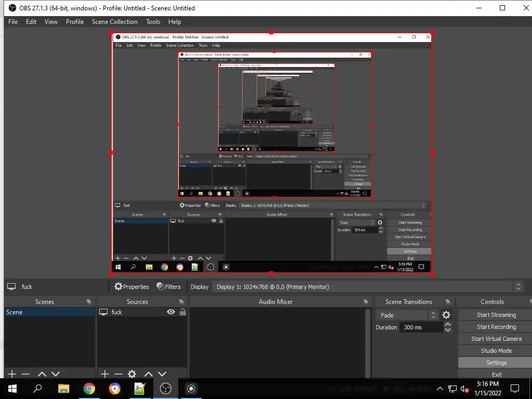Click top-left red handle of preview selection
The image size is (532, 399).
pyautogui.click(x=111, y=33)
